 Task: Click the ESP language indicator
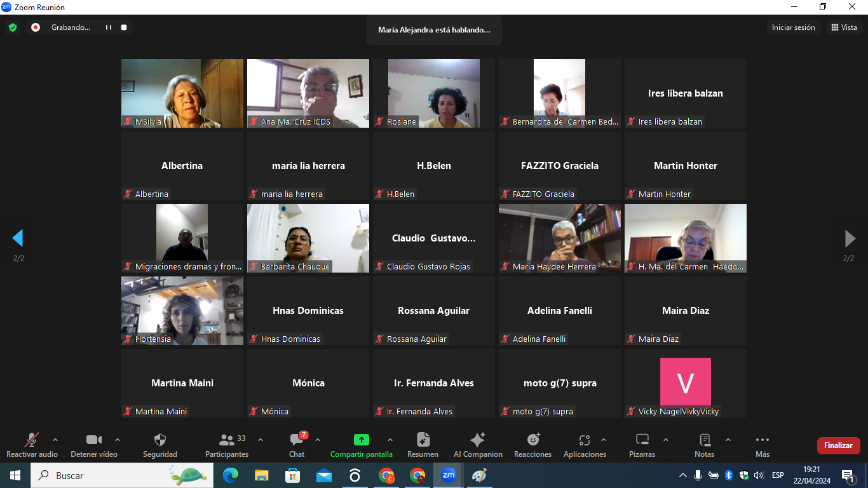[778, 475]
